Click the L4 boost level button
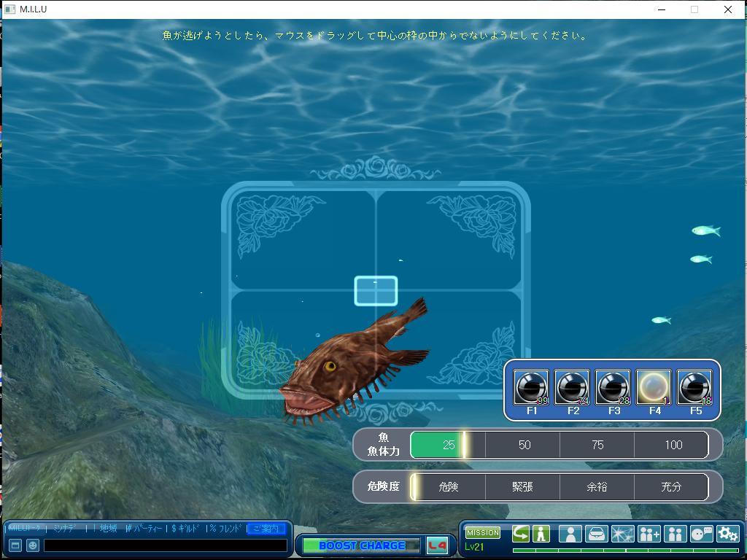The height and width of the screenshot is (560, 747). click(437, 545)
